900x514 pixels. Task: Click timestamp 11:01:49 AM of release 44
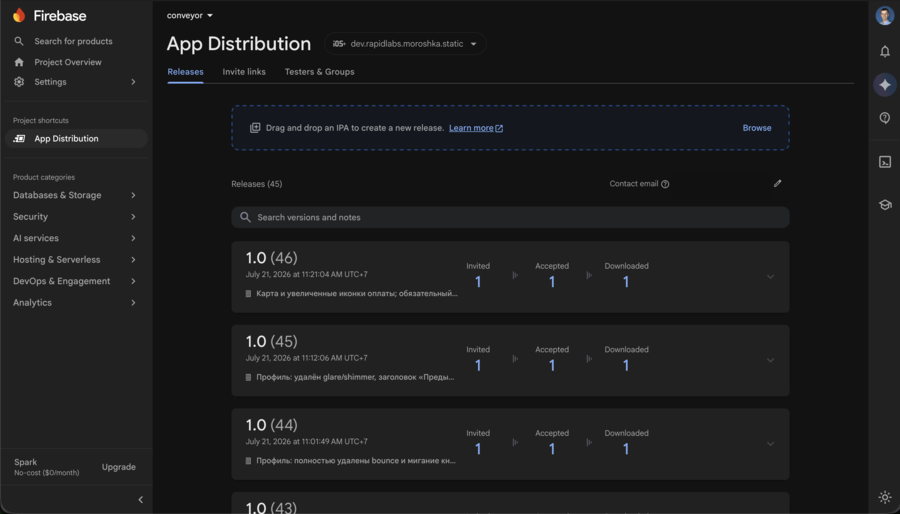click(x=307, y=442)
